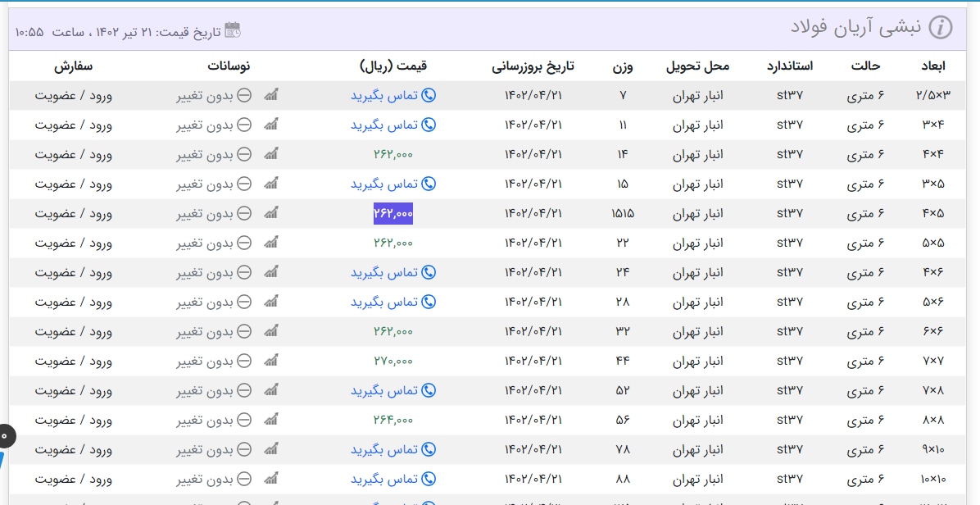The width and height of the screenshot is (980, 505).
Task: Click the 264,000 price in the 8×8 row
Action: click(393, 420)
